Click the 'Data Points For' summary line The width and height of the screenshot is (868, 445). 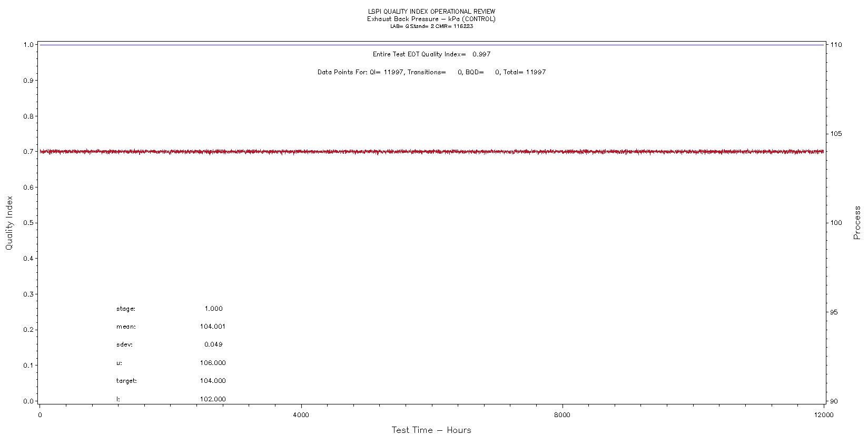[431, 72]
